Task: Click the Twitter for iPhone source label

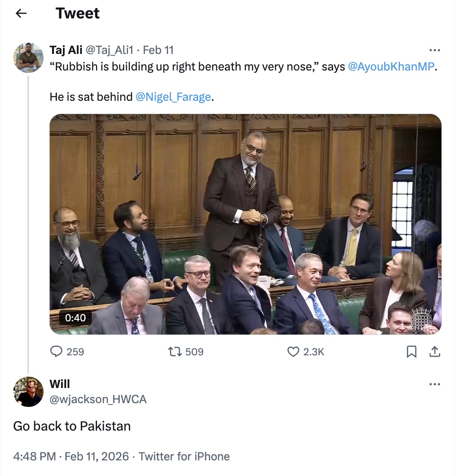Action: coord(184,456)
